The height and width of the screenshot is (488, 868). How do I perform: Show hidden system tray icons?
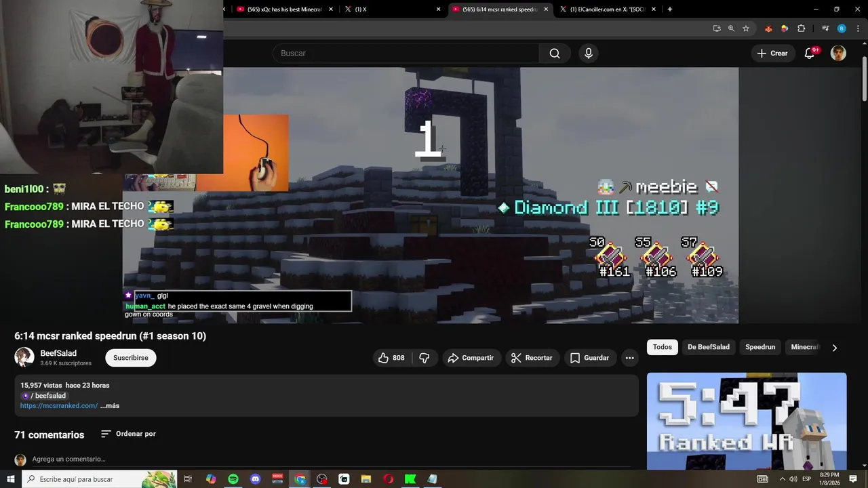[x=782, y=479]
